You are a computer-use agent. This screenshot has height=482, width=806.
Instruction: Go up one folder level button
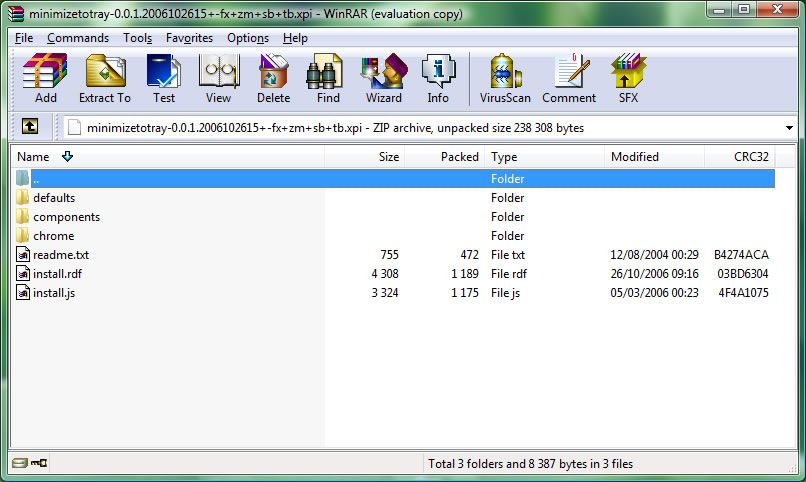tap(30, 126)
